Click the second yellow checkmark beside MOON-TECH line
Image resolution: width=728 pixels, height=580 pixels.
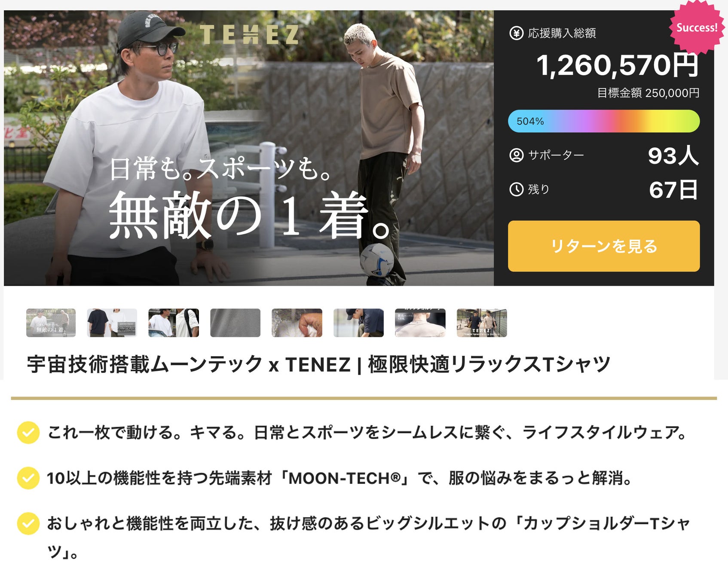[x=28, y=478]
